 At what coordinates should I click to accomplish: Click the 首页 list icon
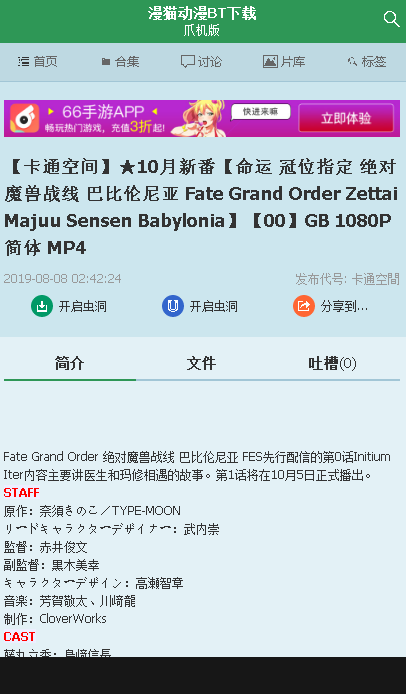click(23, 62)
